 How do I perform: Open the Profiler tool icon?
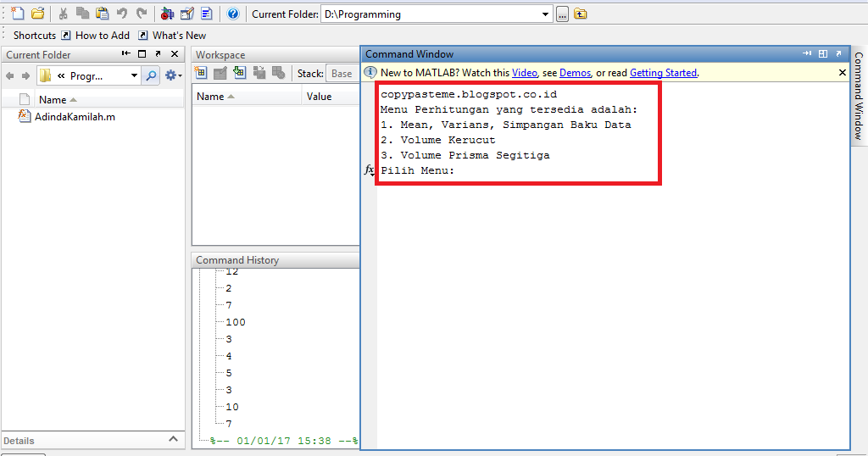tap(207, 14)
